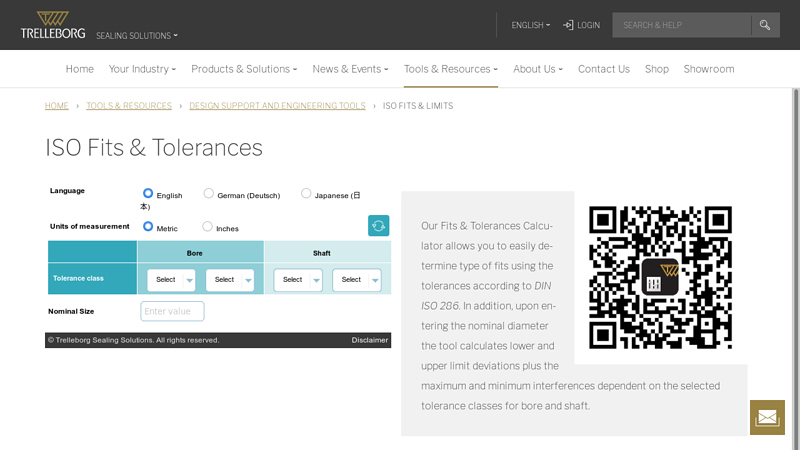Image resolution: width=800 pixels, height=450 pixels.
Task: Click the Disclaimer link
Action: point(369,340)
